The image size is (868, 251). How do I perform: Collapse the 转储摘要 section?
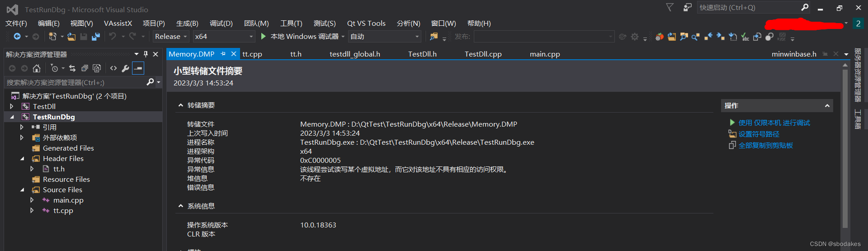point(181,105)
